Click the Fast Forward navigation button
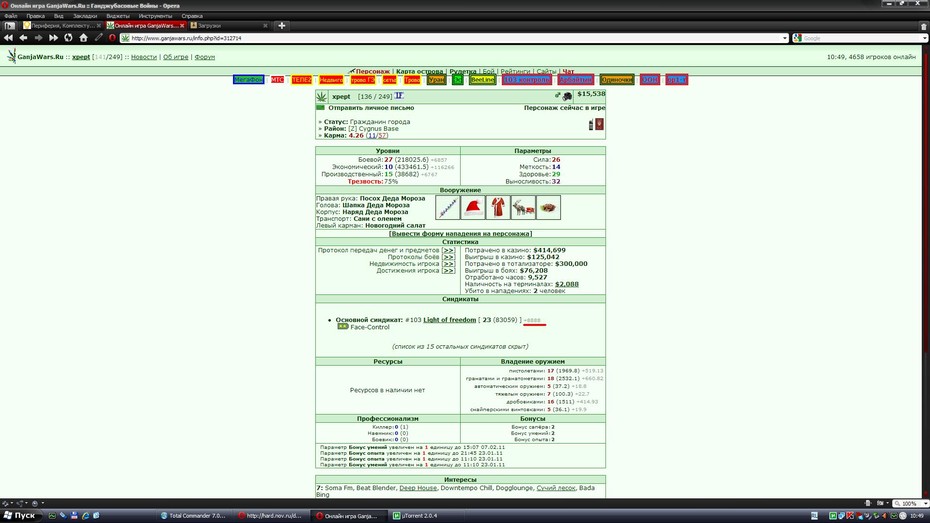The width and height of the screenshot is (930, 523). click(x=53, y=37)
